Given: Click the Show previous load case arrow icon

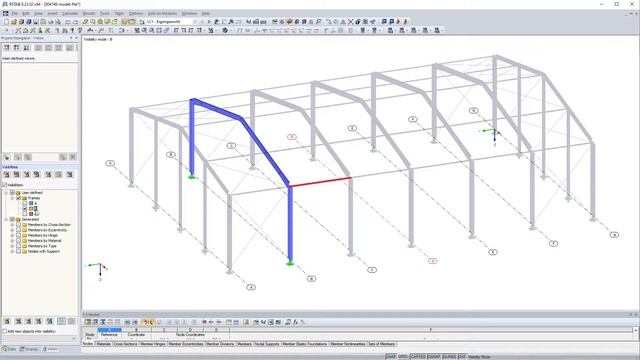Looking at the screenshot, I should click(x=202, y=22).
